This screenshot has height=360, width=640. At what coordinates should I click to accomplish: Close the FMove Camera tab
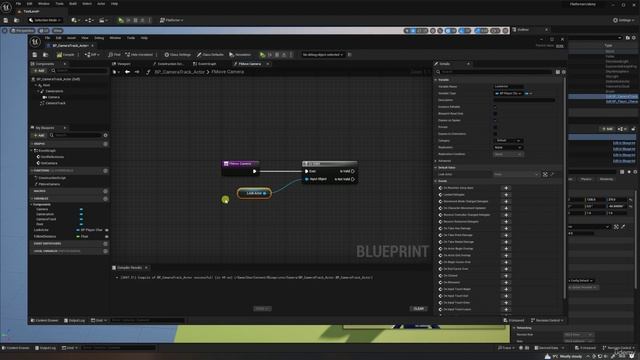(x=268, y=64)
